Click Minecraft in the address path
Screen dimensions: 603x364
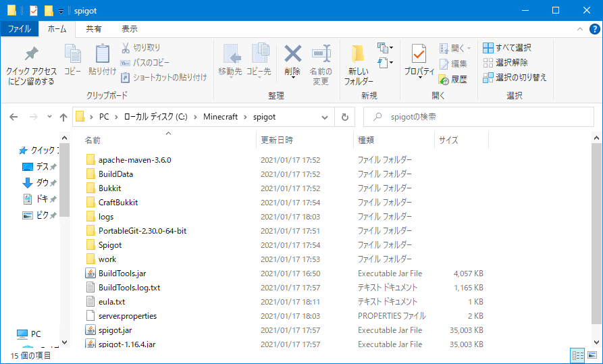pos(220,117)
